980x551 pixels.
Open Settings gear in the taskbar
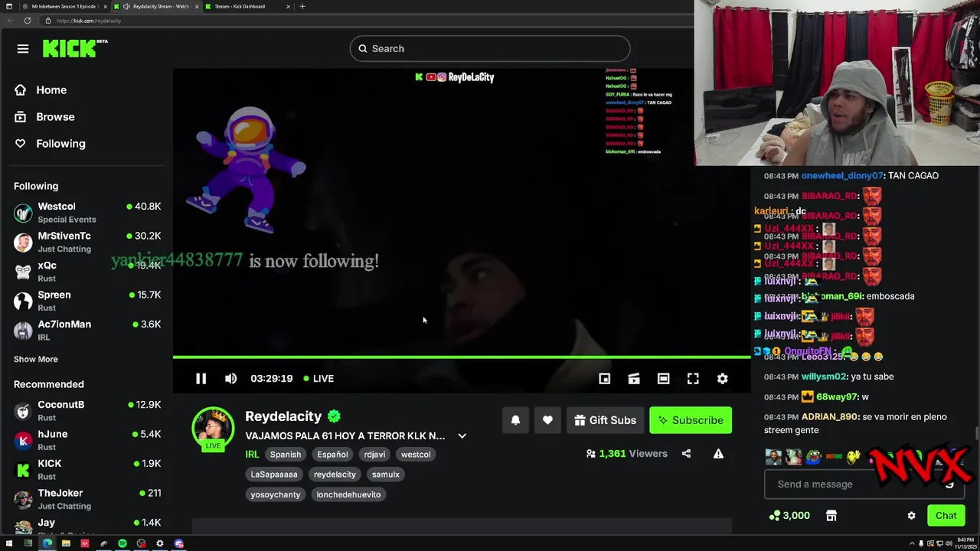coord(160,543)
